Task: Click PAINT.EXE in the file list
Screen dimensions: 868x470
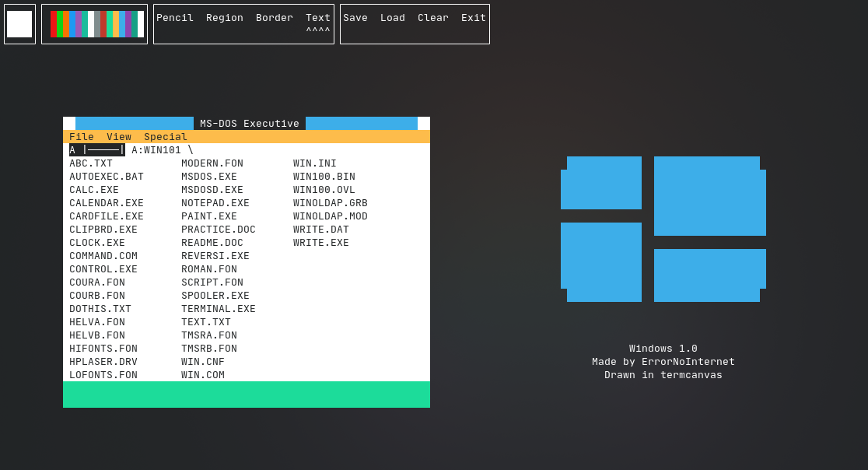Action: [x=208, y=216]
